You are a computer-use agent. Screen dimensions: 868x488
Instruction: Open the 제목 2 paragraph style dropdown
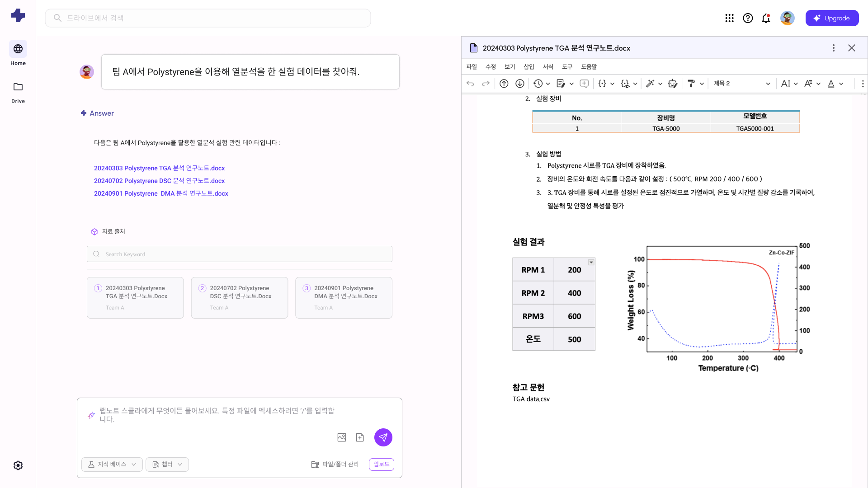tap(741, 84)
